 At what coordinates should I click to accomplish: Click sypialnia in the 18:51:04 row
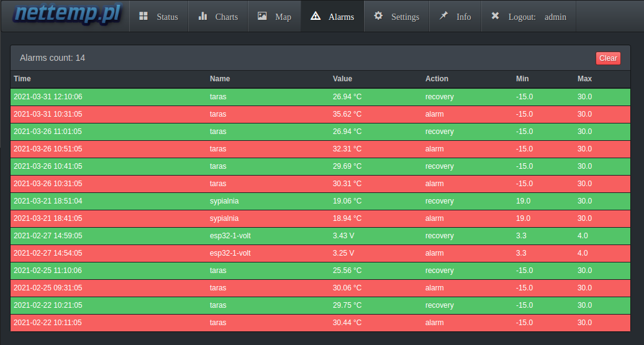pos(224,201)
